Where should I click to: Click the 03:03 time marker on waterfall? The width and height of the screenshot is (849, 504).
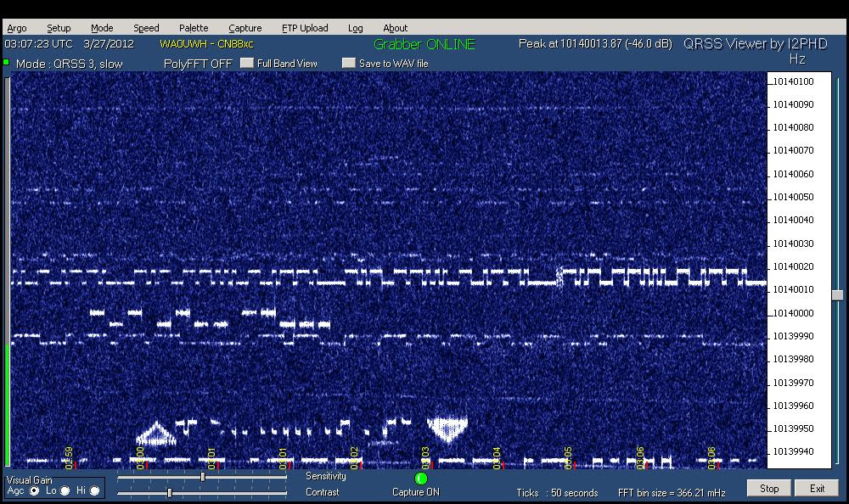point(425,458)
